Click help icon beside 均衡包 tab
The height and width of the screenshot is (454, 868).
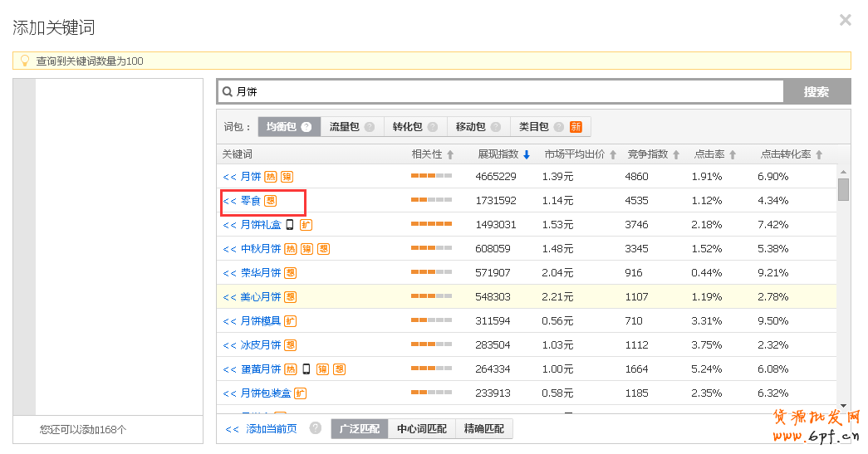306,127
